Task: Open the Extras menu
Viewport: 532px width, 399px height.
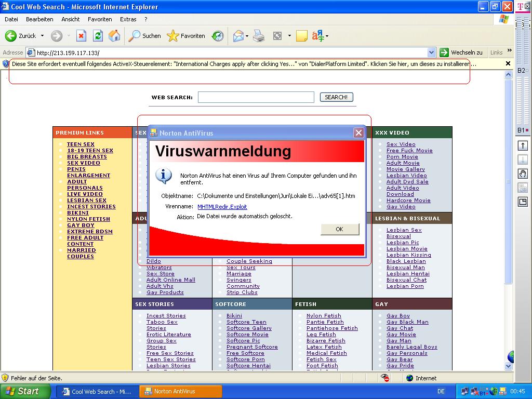Action: tap(128, 19)
